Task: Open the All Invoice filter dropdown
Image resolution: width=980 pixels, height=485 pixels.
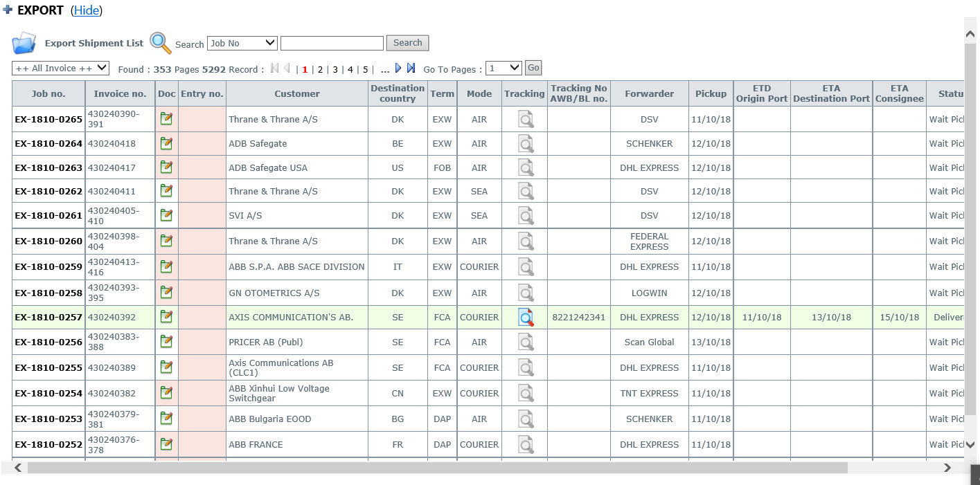Action: tap(61, 68)
